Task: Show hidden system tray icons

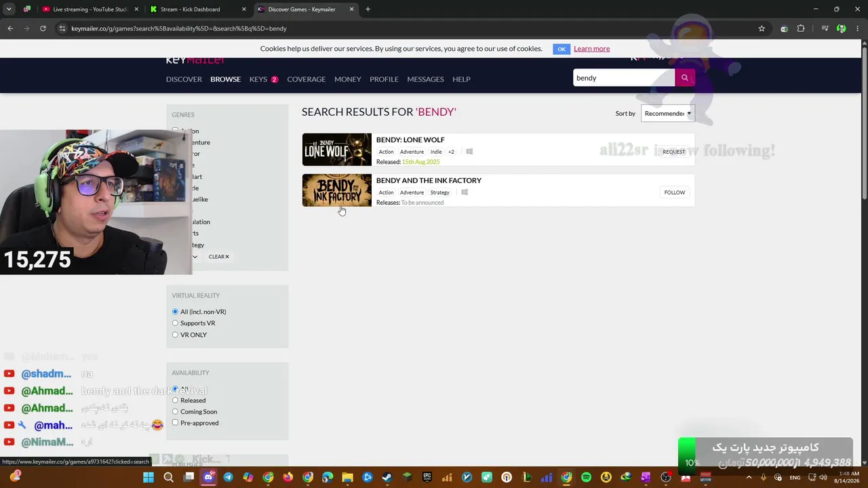Action: tap(749, 477)
